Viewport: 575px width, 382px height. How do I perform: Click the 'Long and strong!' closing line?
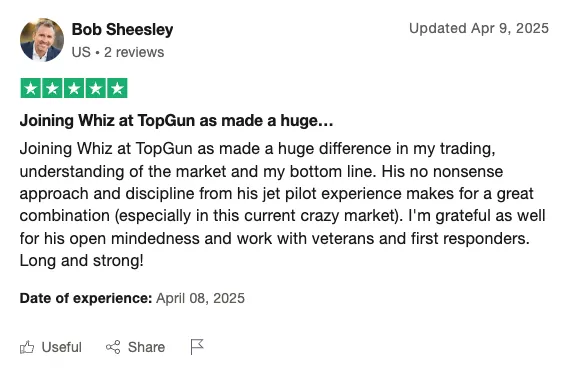pos(81,261)
